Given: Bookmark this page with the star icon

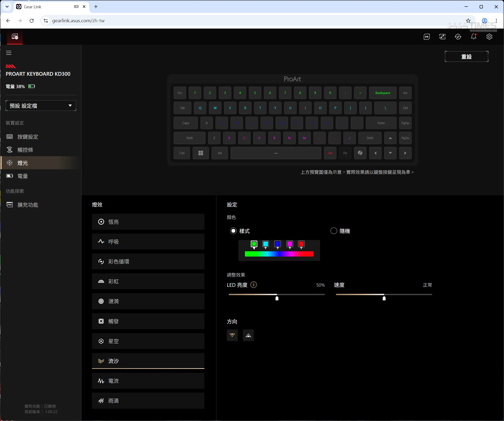Looking at the screenshot, I should [x=468, y=21].
